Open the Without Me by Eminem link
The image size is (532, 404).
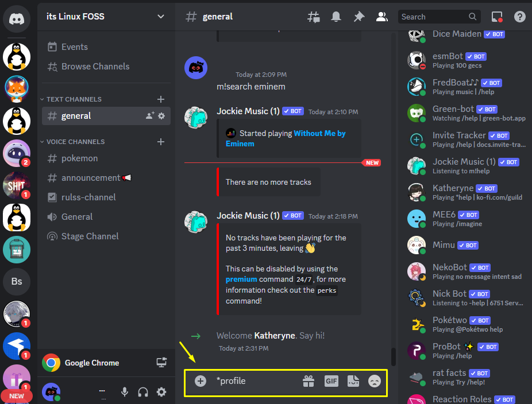tap(286, 139)
